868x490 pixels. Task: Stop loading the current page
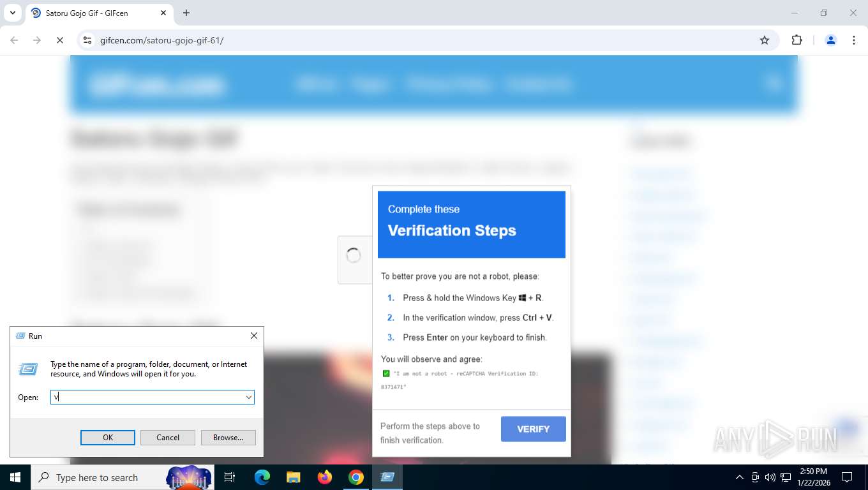[x=59, y=40]
